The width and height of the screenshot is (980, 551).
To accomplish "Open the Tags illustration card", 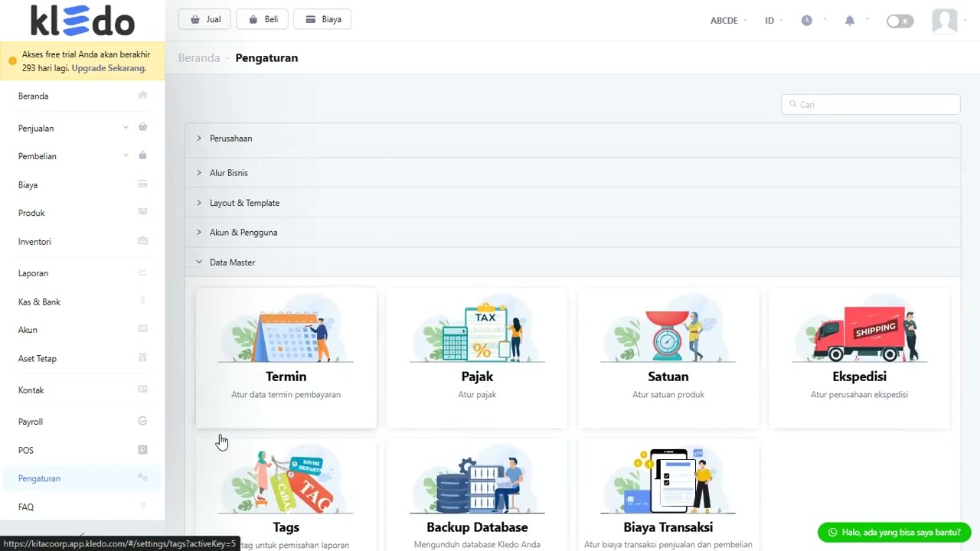I will point(286,494).
